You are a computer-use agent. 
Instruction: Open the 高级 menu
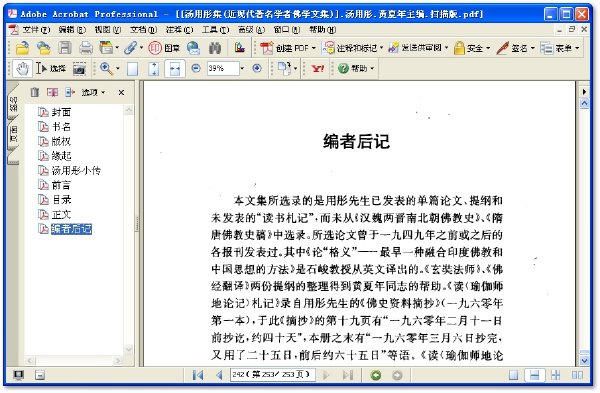(x=251, y=29)
